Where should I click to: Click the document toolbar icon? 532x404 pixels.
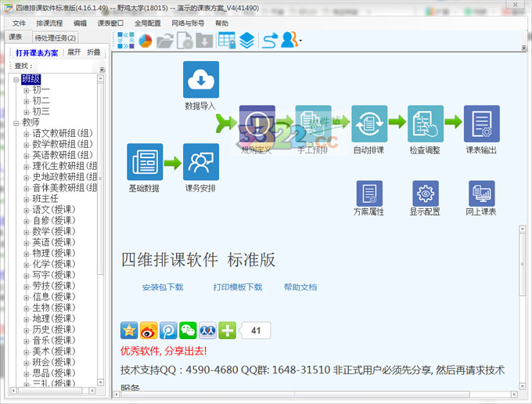[x=185, y=41]
